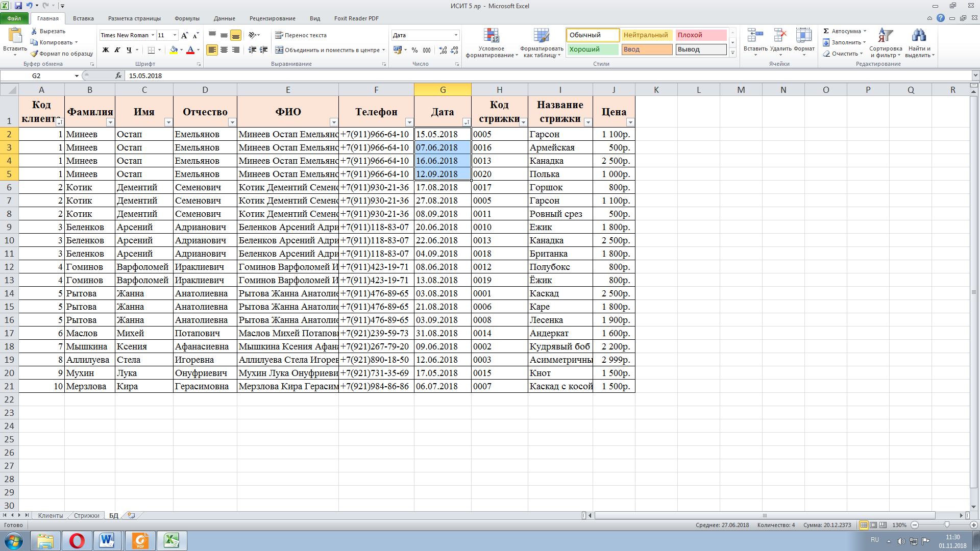Switch to the Клиенты sheet tab
Viewport: 980px width, 551px height.
pos(50,516)
